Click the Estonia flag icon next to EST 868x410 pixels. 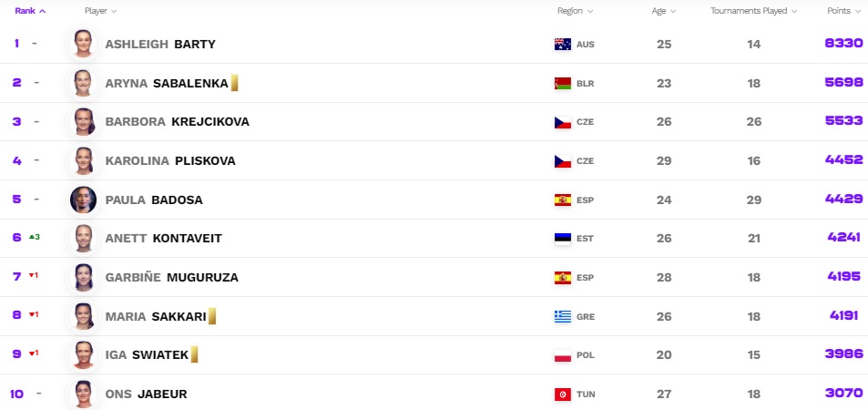(563, 239)
